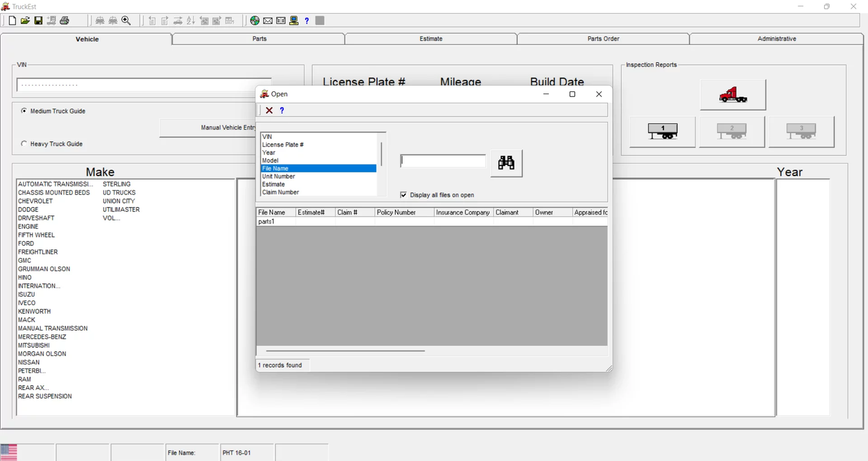Select the Medium Truck Guide radio button
The image size is (868, 461).
click(x=23, y=111)
